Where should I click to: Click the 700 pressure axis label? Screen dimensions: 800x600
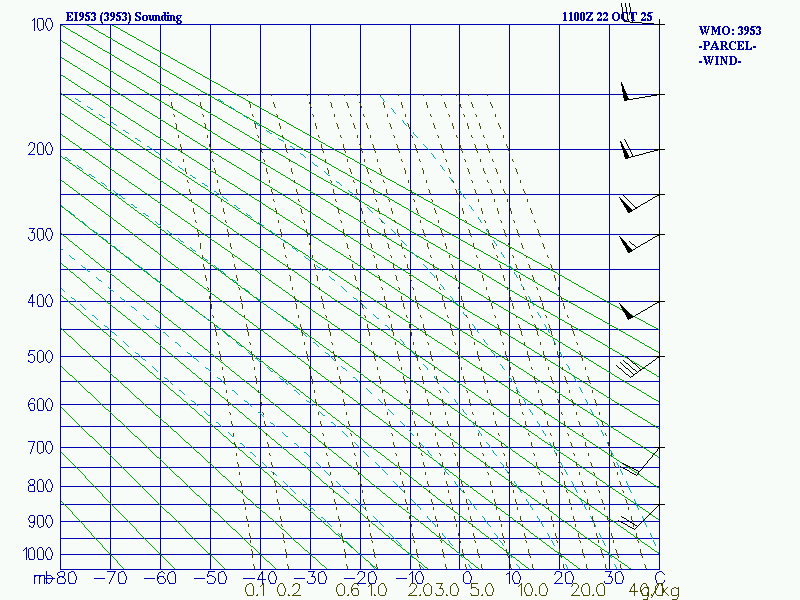40,447
